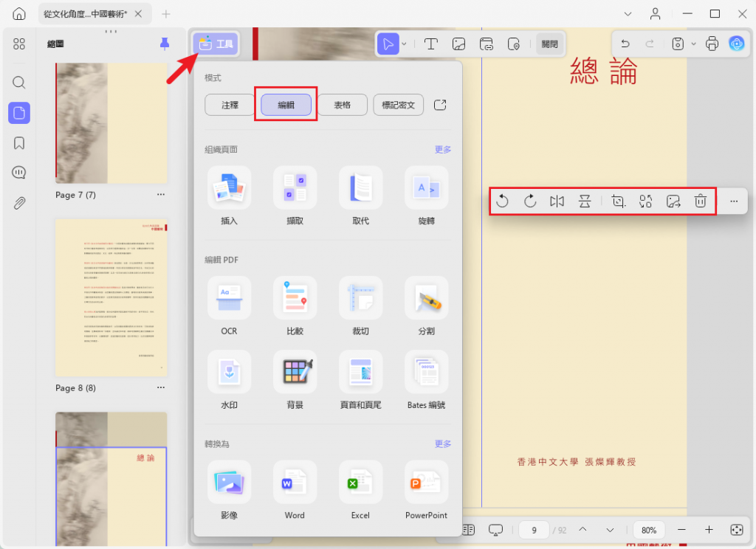Choose the selection pointer tool

pos(388,44)
